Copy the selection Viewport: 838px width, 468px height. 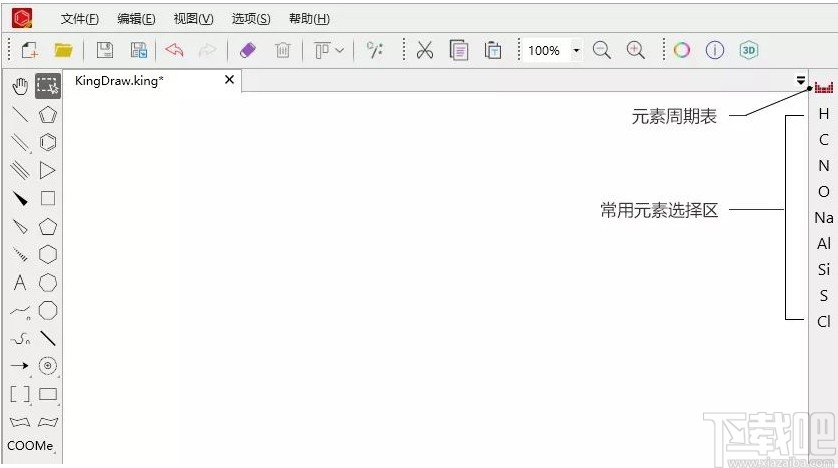click(459, 50)
